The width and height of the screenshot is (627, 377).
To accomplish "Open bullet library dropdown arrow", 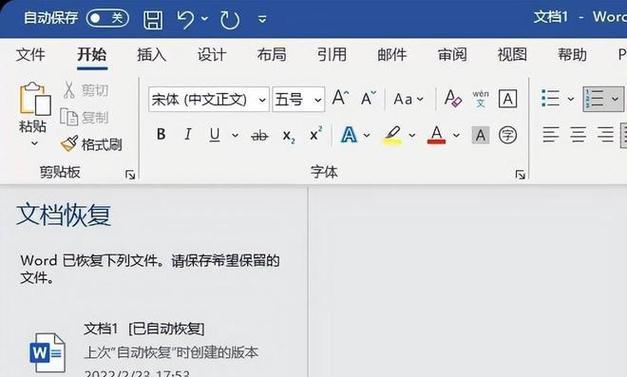I will click(x=571, y=99).
